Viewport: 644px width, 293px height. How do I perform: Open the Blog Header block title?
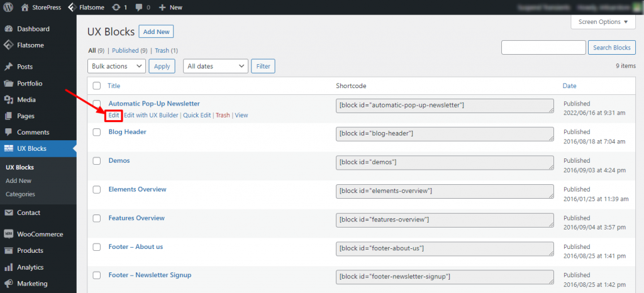coord(127,132)
